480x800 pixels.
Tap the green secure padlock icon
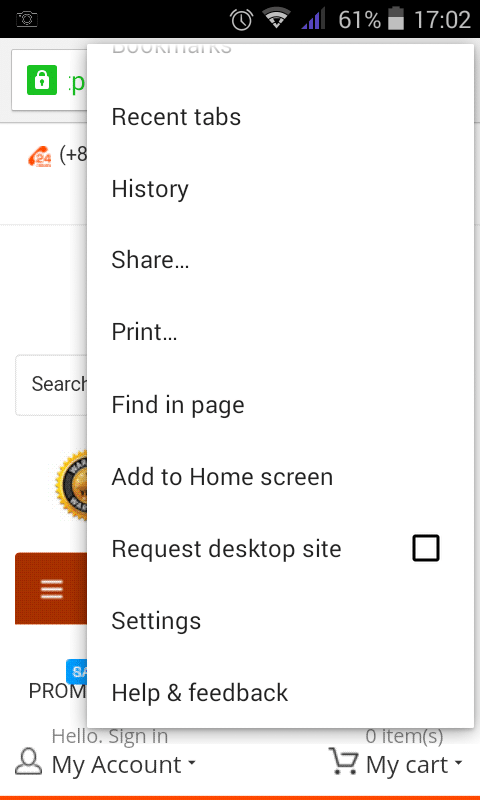42,80
